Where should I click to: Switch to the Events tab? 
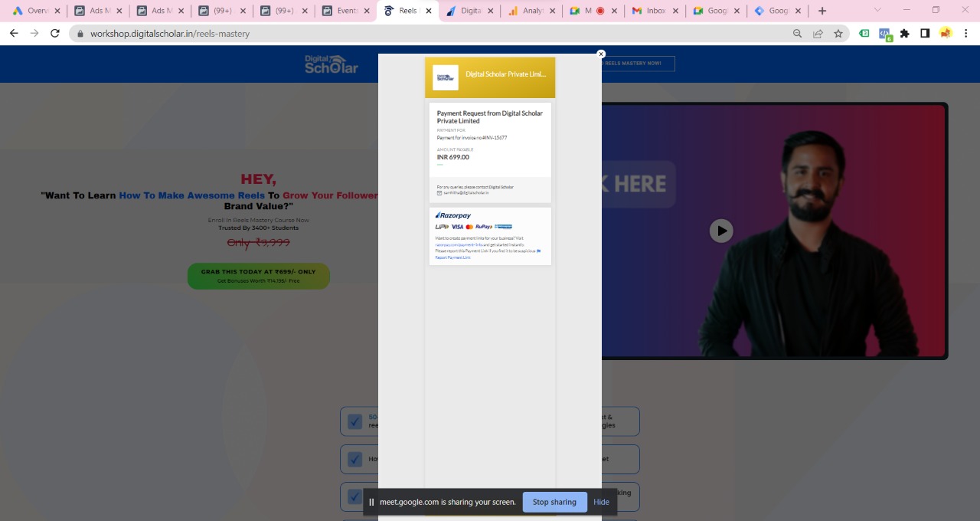click(x=347, y=11)
